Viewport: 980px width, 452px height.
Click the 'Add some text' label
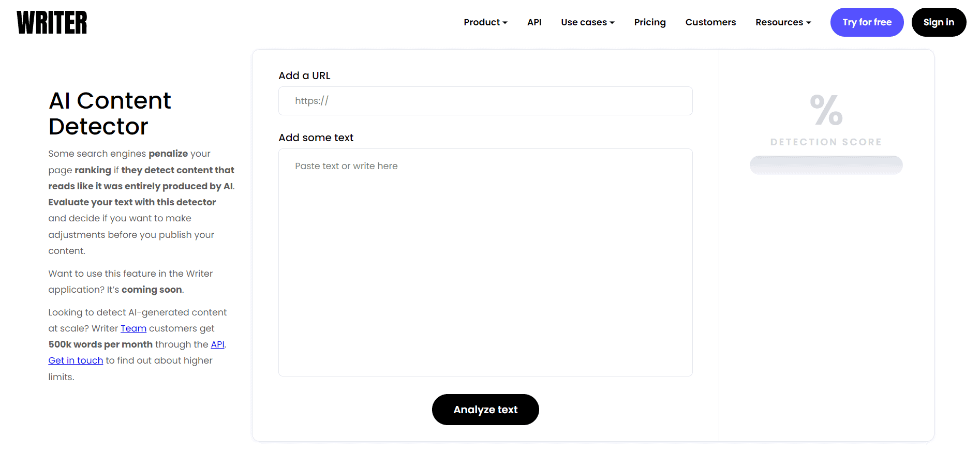[x=316, y=138]
